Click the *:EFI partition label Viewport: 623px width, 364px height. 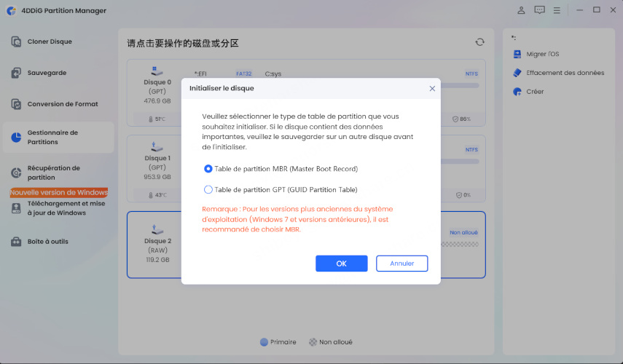tap(200, 74)
